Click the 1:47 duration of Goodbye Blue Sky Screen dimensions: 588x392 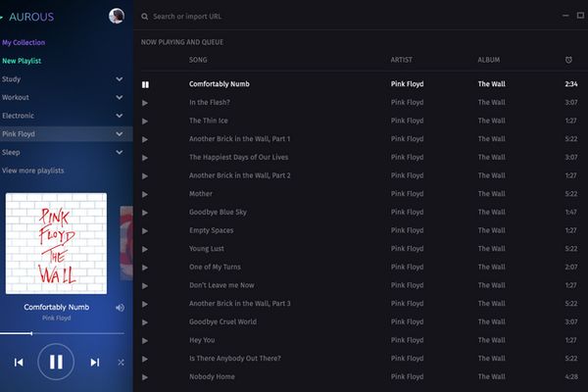point(571,213)
